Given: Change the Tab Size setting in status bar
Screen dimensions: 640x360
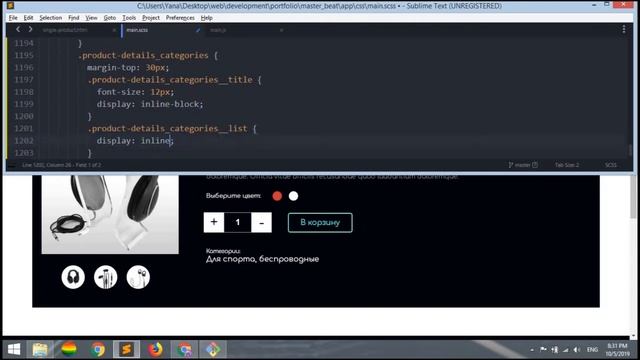Looking at the screenshot, I should point(567,165).
